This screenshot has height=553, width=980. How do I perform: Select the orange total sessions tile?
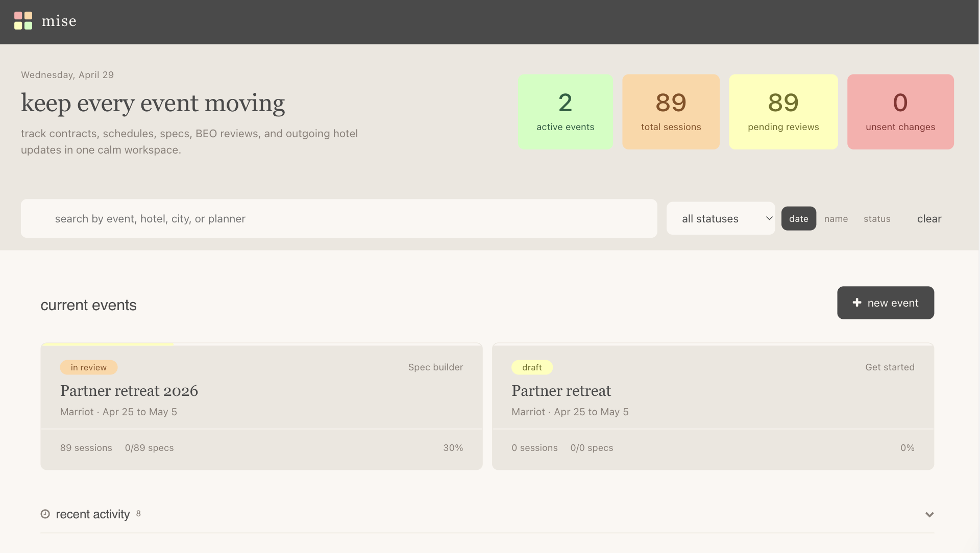[671, 112]
